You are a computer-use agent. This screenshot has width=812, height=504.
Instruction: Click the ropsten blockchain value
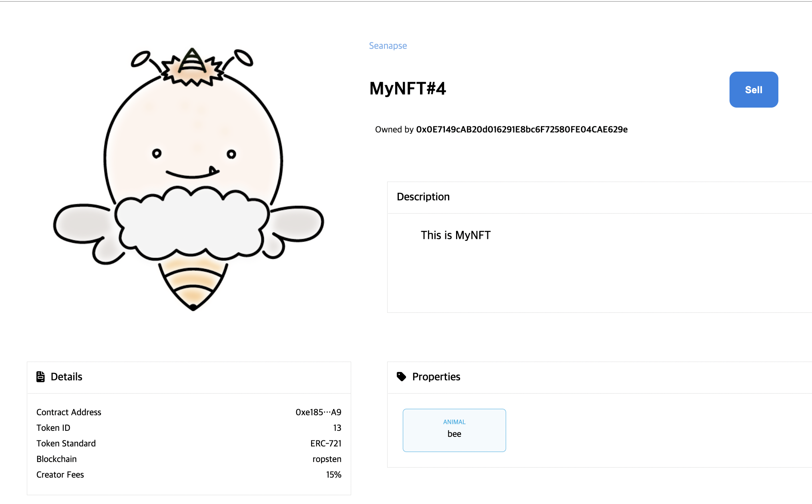point(327,459)
